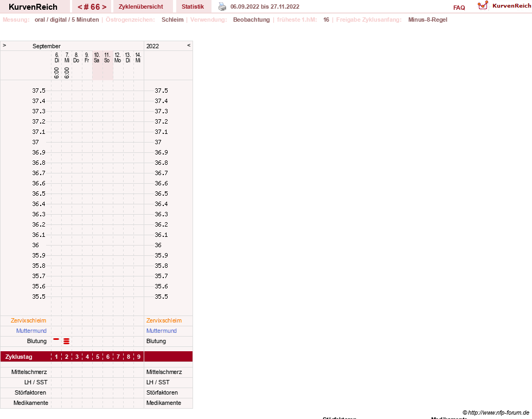This screenshot has width=532, height=419.
Task: Select cycle day 1 in the Zyklustag row
Action: [x=56, y=357]
